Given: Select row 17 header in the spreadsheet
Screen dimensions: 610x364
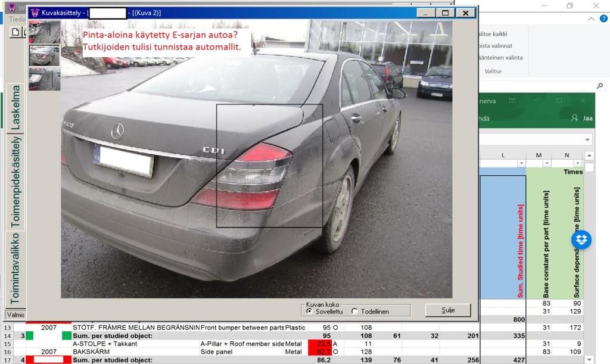Looking at the screenshot, I should coord(8,360).
